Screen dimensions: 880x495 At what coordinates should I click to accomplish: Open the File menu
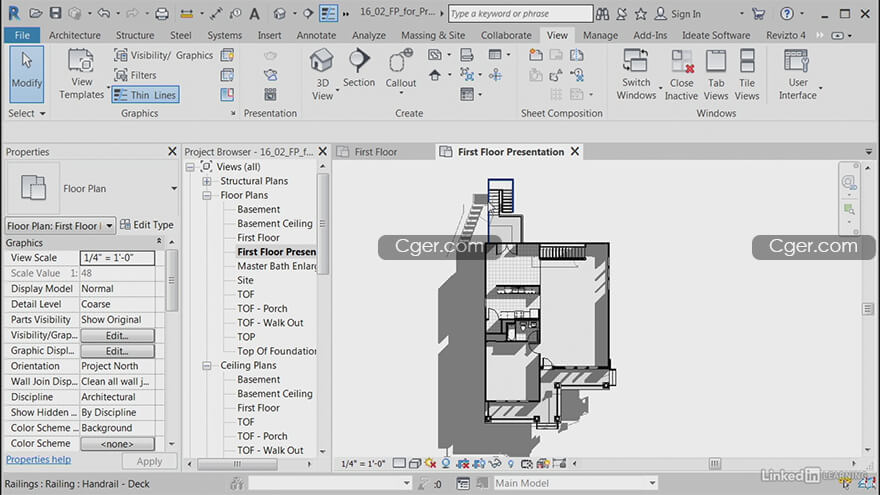click(22, 35)
